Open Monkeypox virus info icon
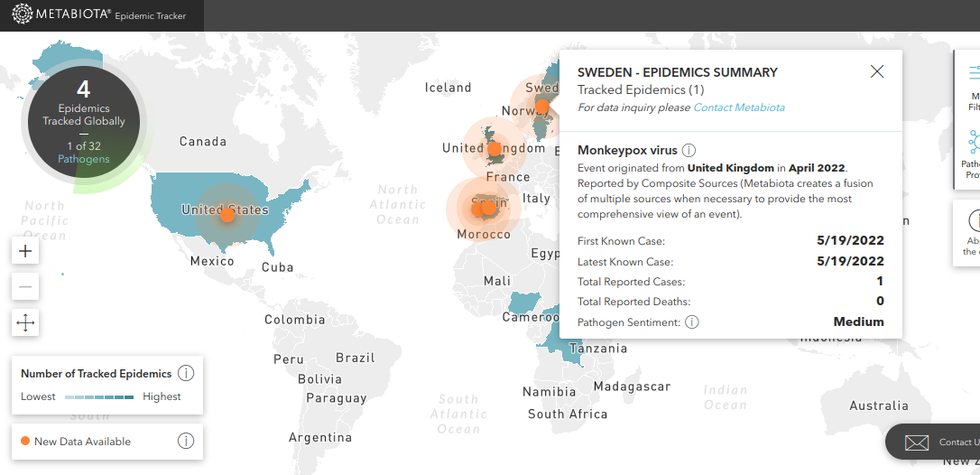 [x=689, y=150]
